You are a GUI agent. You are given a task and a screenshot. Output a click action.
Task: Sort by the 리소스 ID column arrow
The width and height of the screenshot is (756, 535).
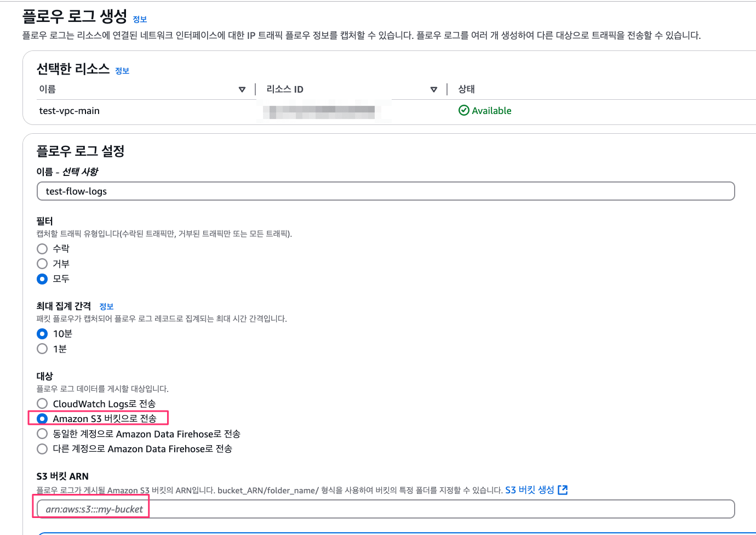pos(434,89)
